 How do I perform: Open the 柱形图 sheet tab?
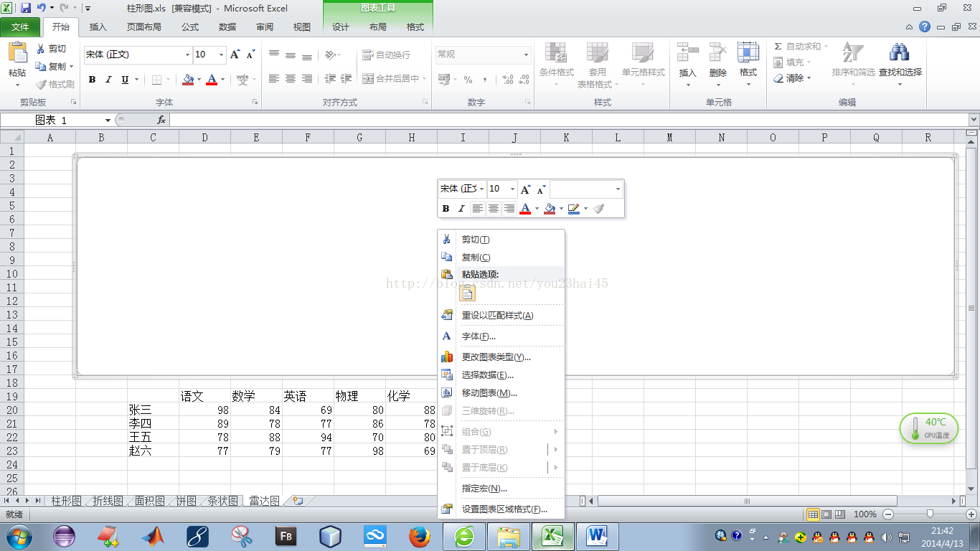coord(67,501)
